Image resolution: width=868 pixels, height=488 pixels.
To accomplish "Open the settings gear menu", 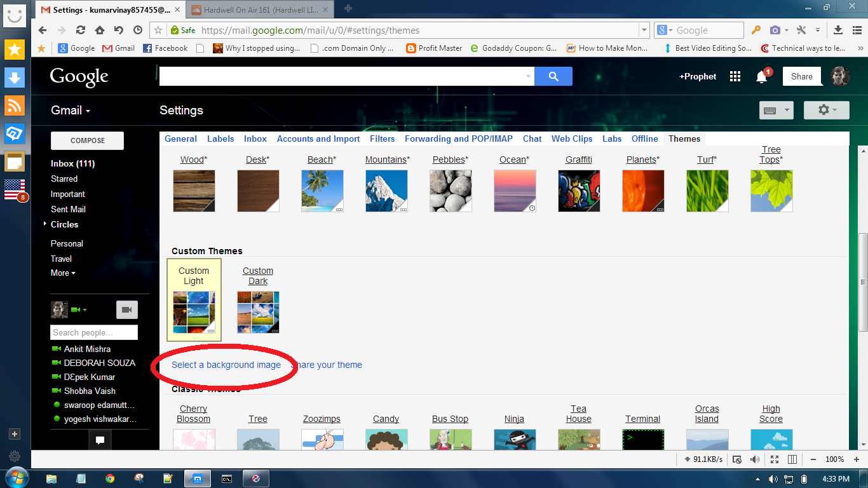I will click(823, 110).
